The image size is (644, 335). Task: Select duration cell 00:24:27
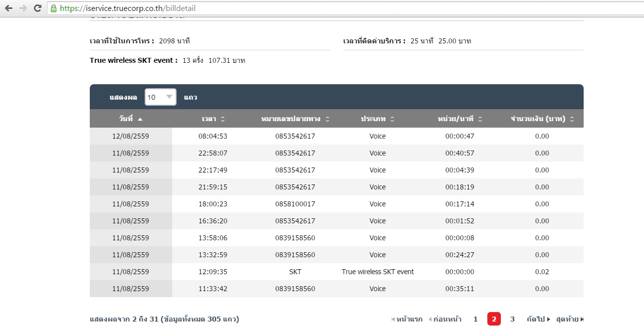(x=460, y=255)
